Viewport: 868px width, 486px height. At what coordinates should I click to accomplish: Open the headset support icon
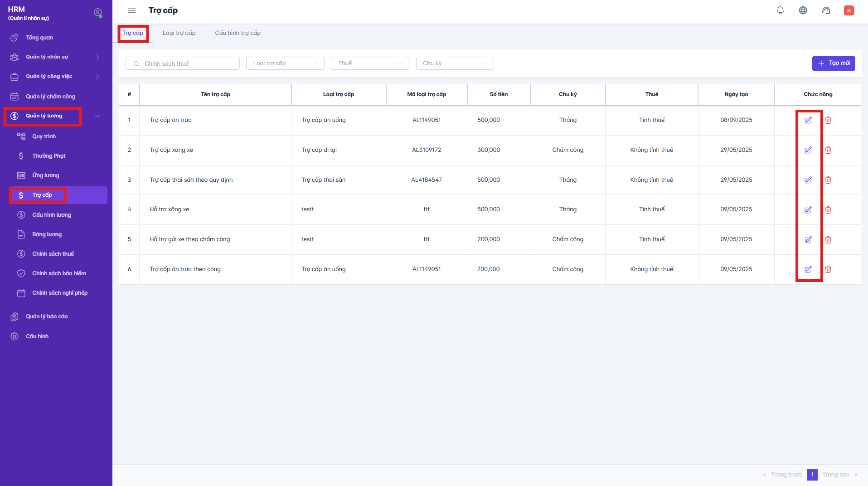pos(826,10)
